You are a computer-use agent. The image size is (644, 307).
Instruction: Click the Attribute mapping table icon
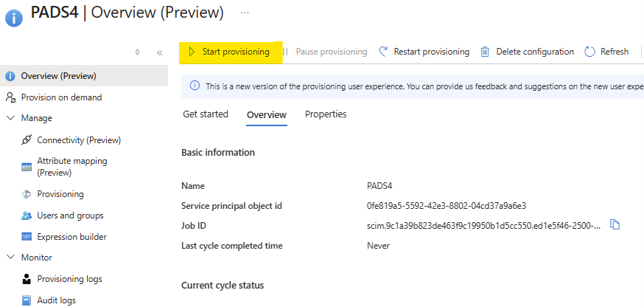click(x=27, y=167)
